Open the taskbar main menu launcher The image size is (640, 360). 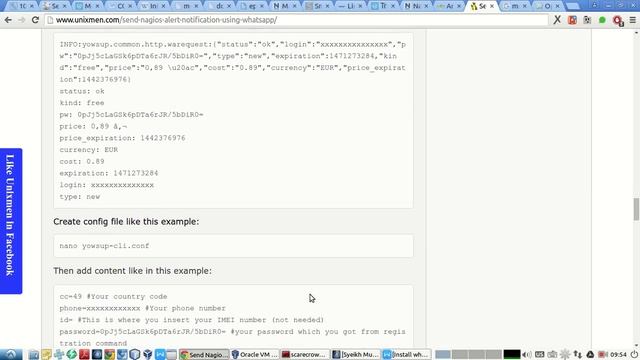(x=11, y=354)
